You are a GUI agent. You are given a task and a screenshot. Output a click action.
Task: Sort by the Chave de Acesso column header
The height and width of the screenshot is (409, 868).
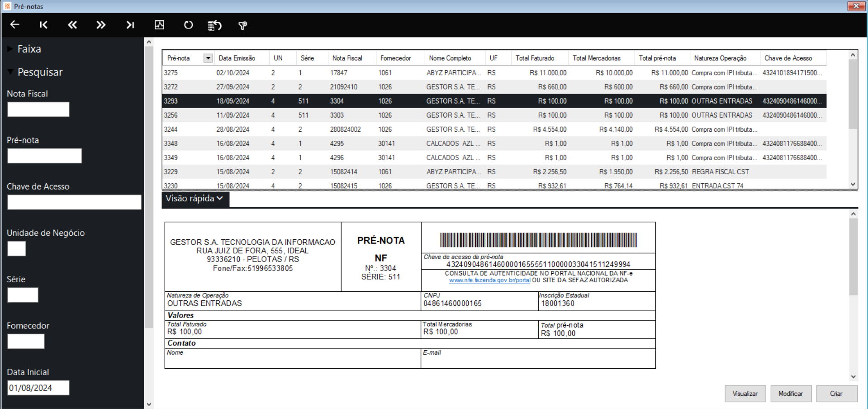[793, 58]
